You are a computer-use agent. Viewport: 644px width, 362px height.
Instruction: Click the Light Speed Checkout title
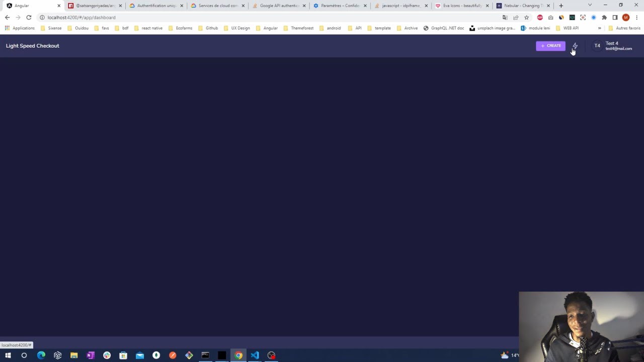[33, 46]
